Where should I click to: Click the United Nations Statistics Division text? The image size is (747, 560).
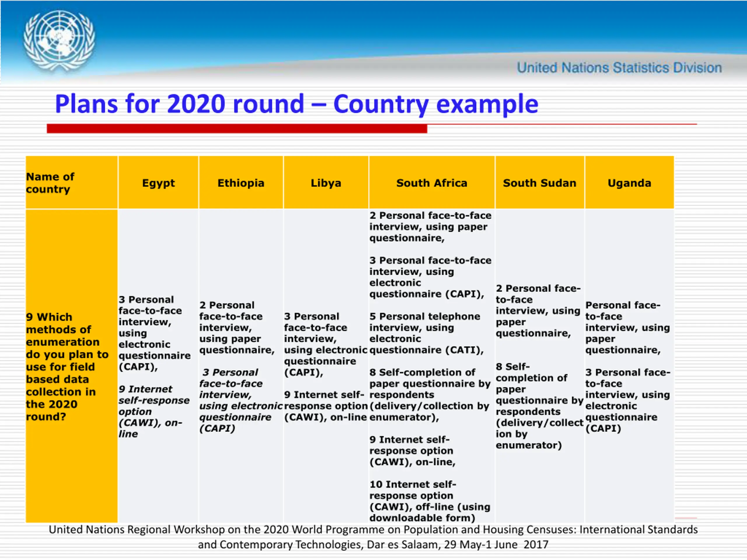(x=619, y=68)
